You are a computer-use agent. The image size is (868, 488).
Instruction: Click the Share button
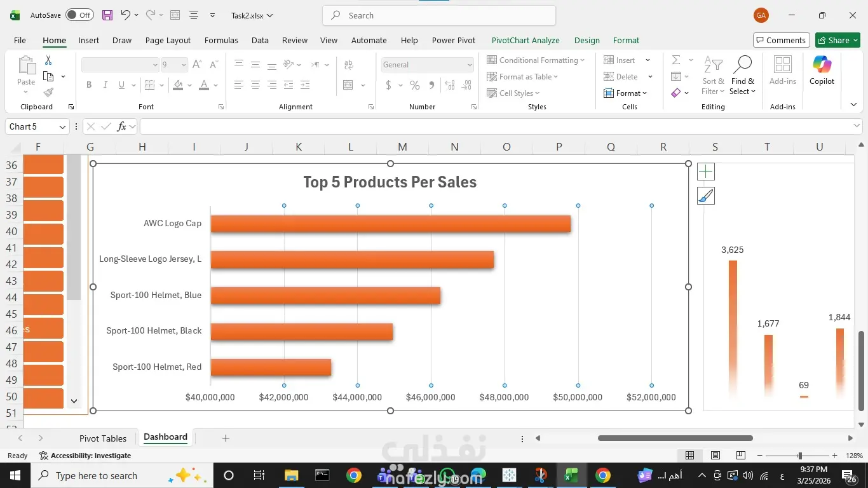(837, 40)
